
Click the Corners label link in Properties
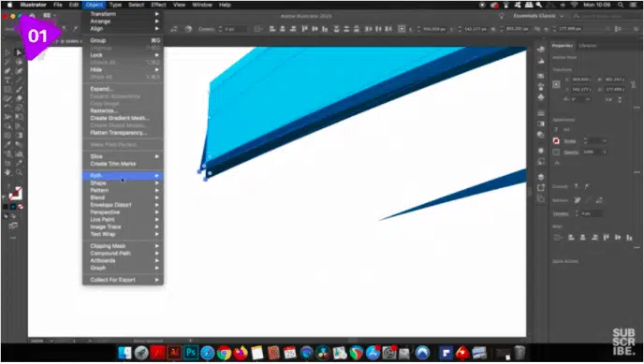pos(561,213)
